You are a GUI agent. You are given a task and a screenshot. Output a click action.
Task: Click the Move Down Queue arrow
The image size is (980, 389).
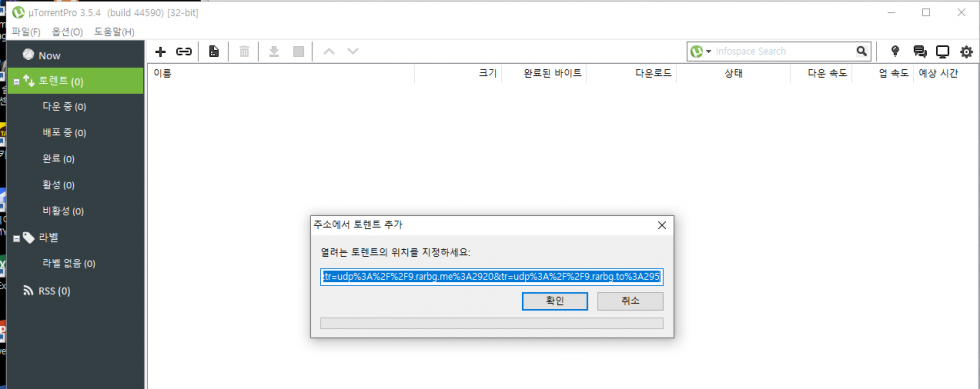353,51
